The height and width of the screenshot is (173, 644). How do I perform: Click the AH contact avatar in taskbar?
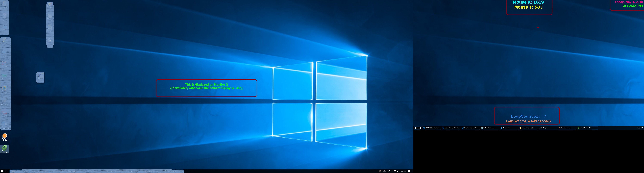click(x=384, y=171)
